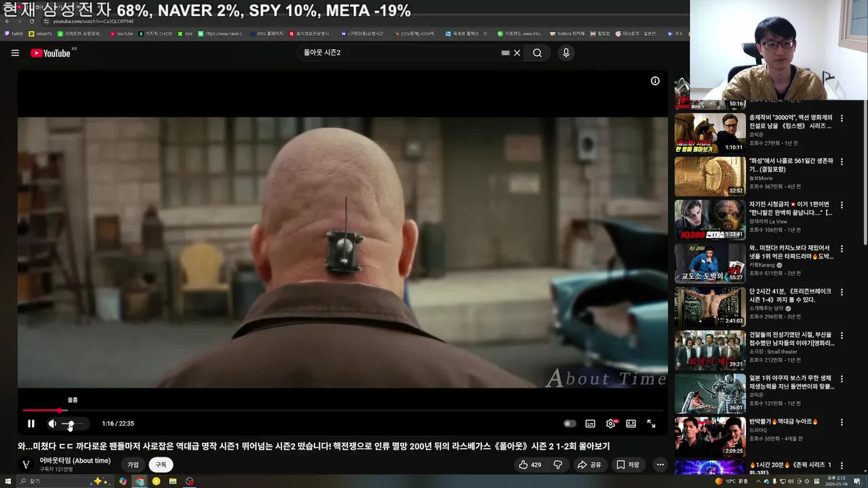Seek along the red video progress bar
868x488 pixels.
[x=342, y=410]
